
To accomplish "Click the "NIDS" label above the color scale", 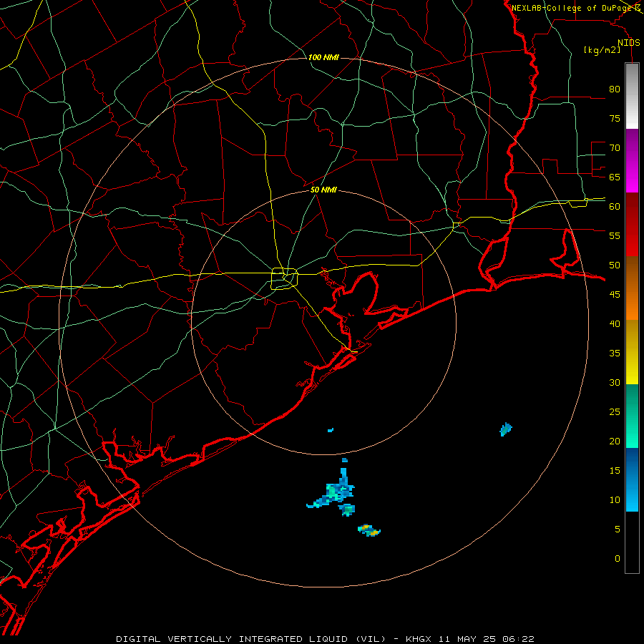I will point(629,43).
